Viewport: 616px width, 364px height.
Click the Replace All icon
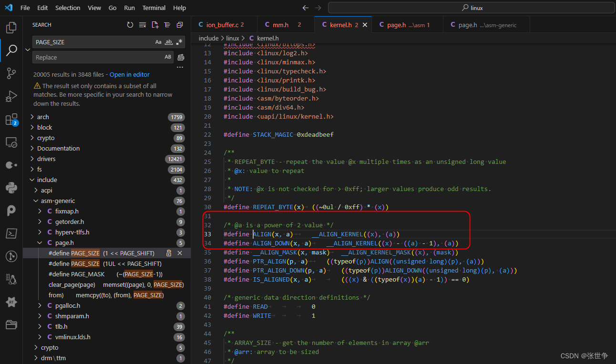181,58
